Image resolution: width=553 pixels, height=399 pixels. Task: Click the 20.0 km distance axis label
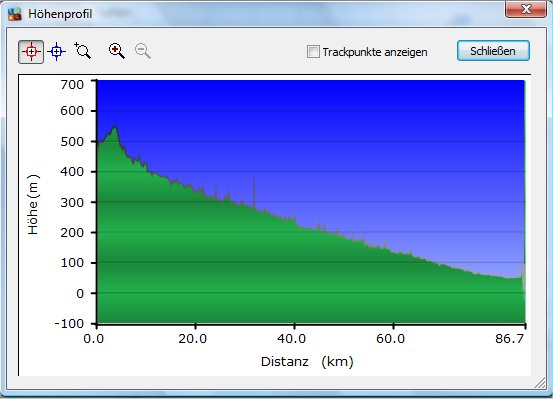193,339
